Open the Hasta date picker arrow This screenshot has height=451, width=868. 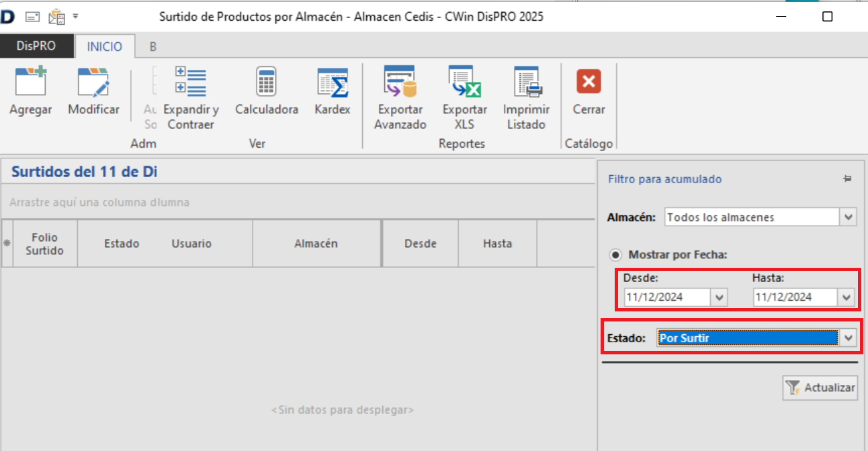coord(845,297)
